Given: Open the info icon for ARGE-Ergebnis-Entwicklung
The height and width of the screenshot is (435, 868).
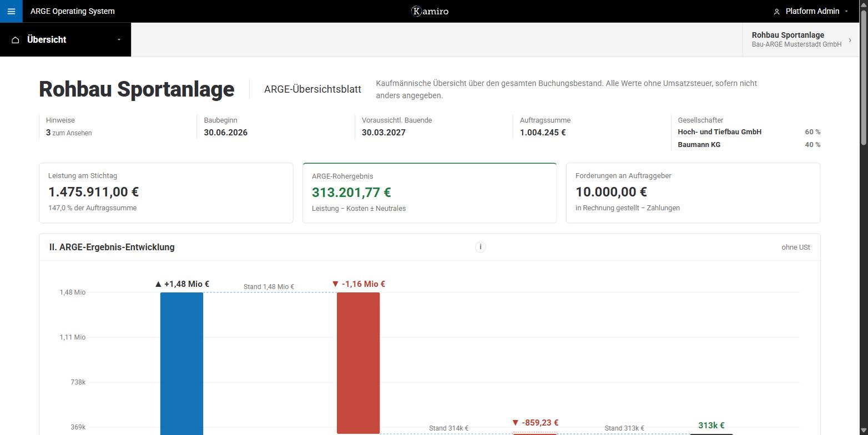Looking at the screenshot, I should tap(481, 247).
